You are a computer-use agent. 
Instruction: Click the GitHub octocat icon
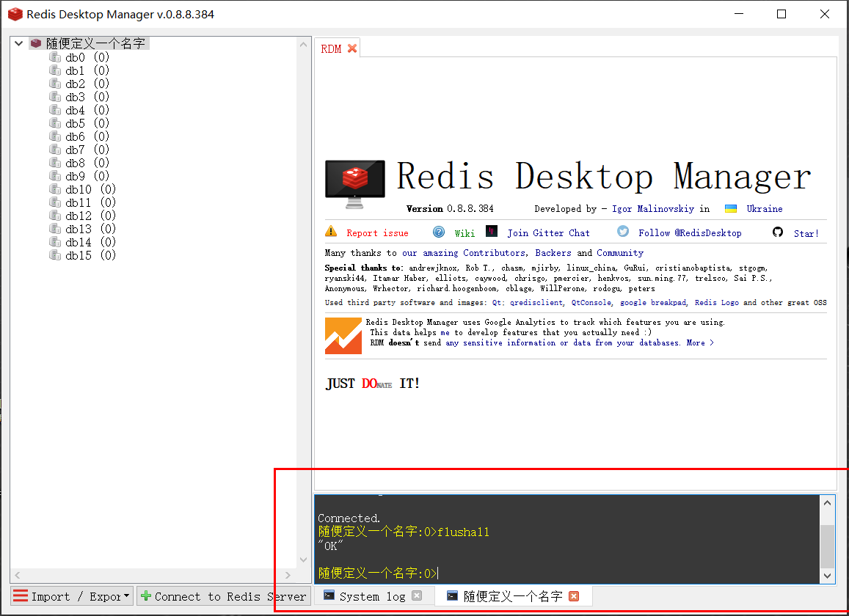778,232
